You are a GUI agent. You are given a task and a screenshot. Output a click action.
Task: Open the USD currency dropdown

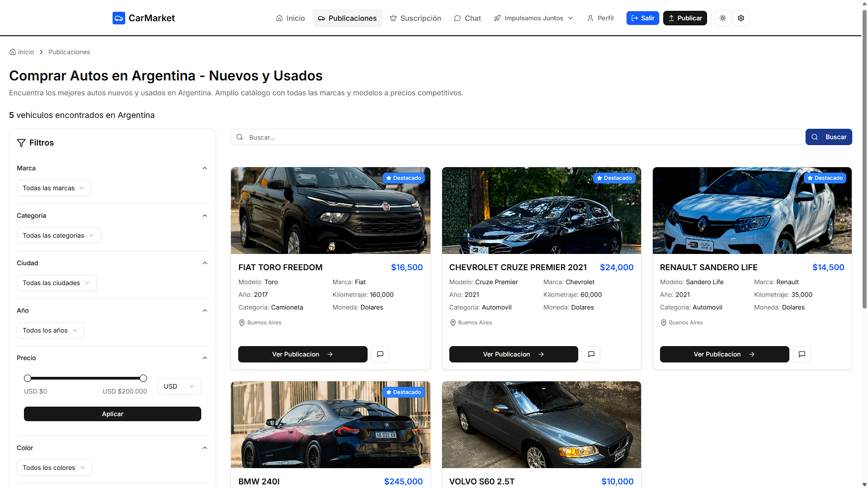pos(179,386)
